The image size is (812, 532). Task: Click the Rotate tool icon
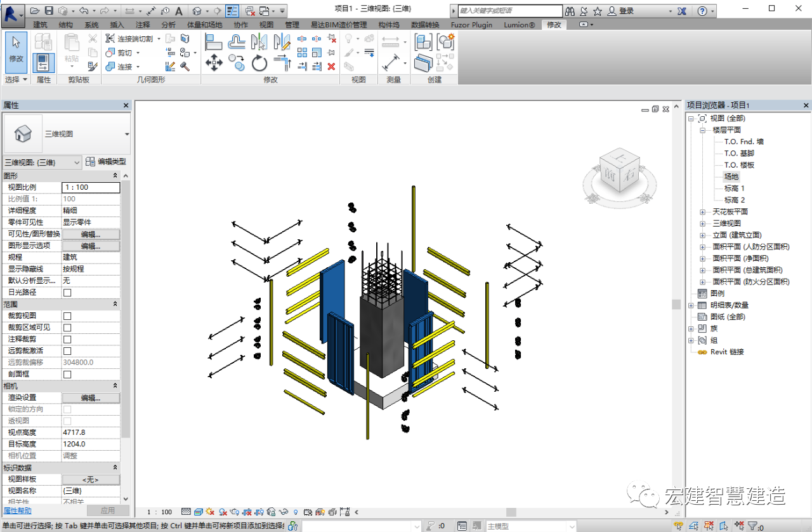[x=259, y=63]
